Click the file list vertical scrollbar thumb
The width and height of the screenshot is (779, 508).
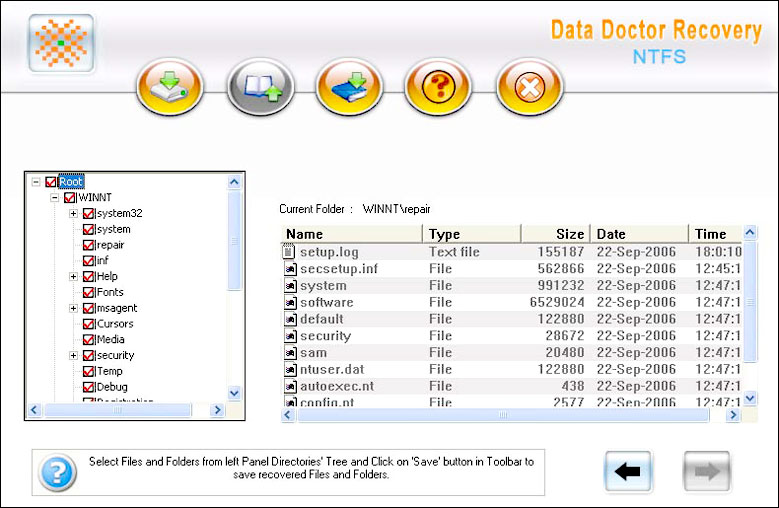750,302
